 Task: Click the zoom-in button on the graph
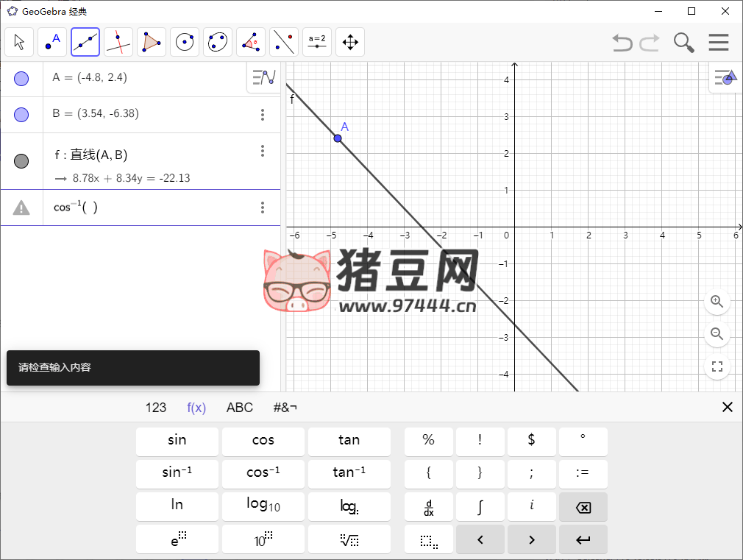tap(717, 302)
